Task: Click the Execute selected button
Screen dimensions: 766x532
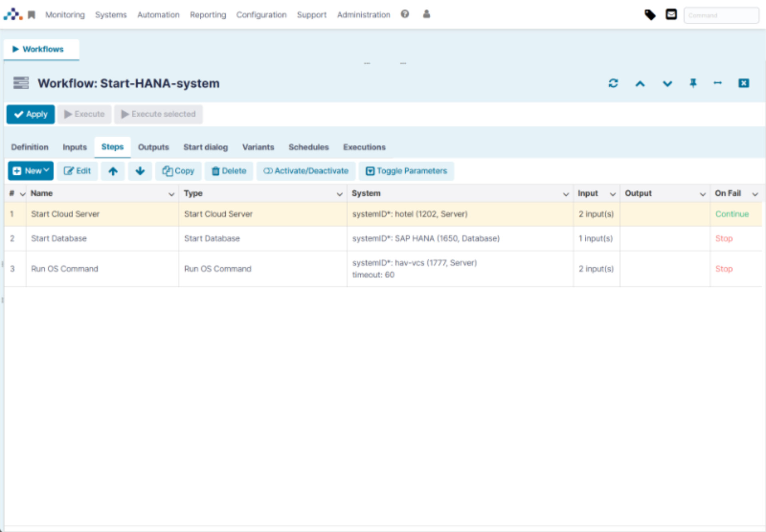Action: coord(158,114)
